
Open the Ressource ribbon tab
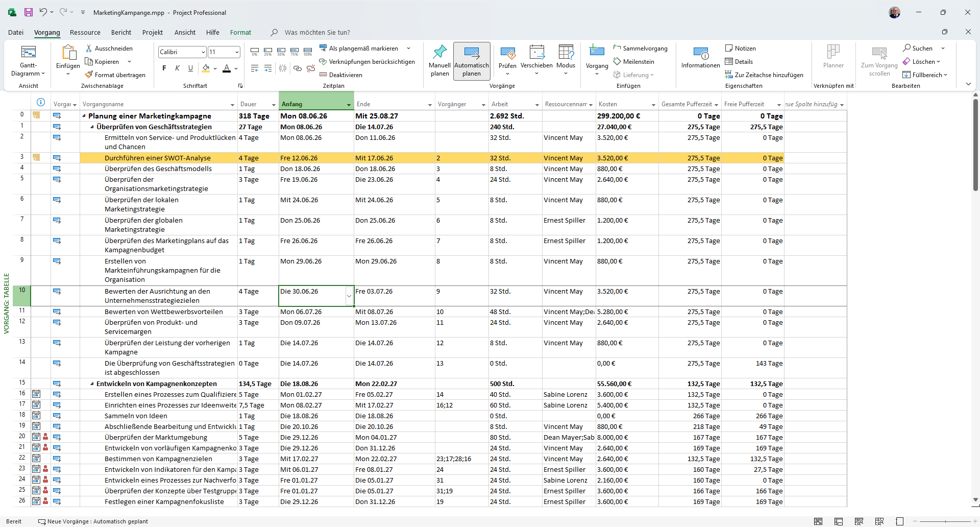point(85,32)
